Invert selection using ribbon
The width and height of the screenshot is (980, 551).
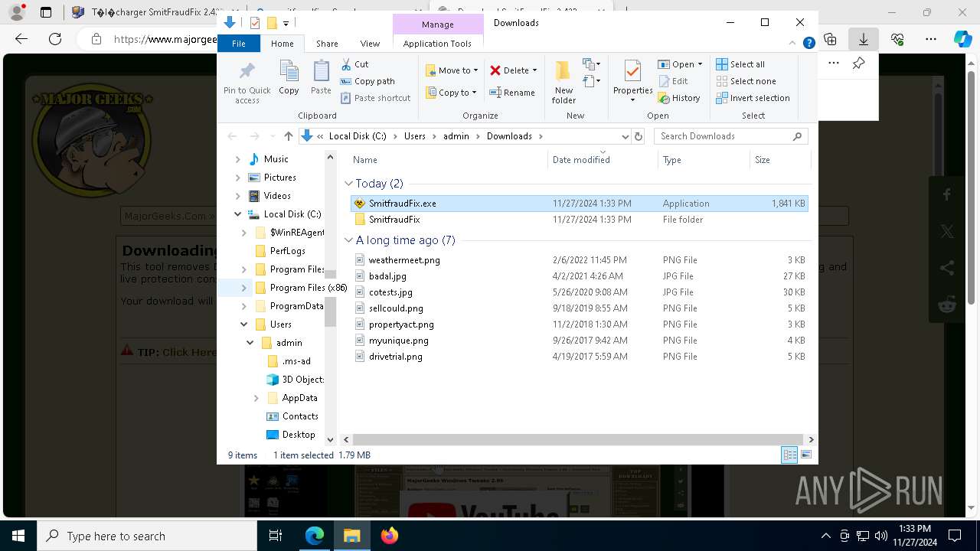[753, 98]
